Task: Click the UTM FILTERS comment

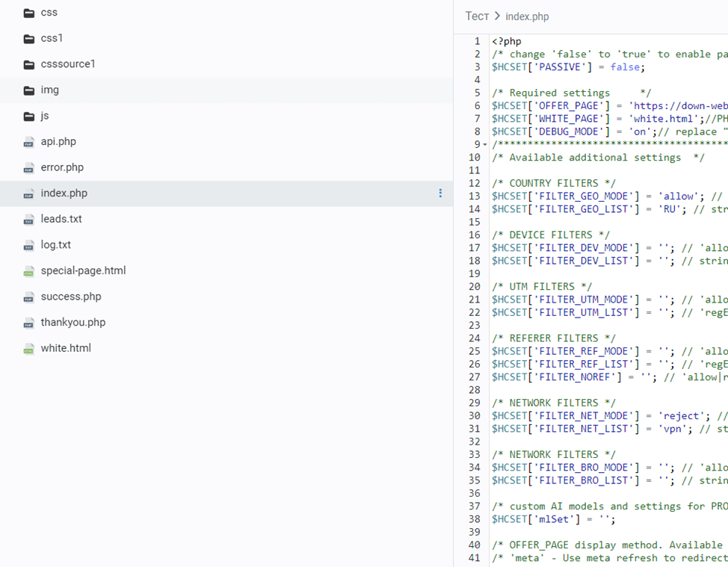Action: pyautogui.click(x=542, y=287)
